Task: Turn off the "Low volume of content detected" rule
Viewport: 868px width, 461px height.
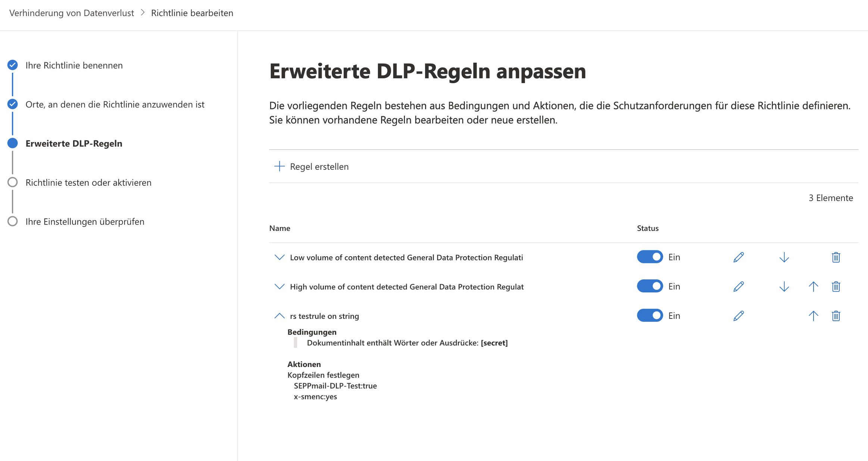Action: coord(649,257)
